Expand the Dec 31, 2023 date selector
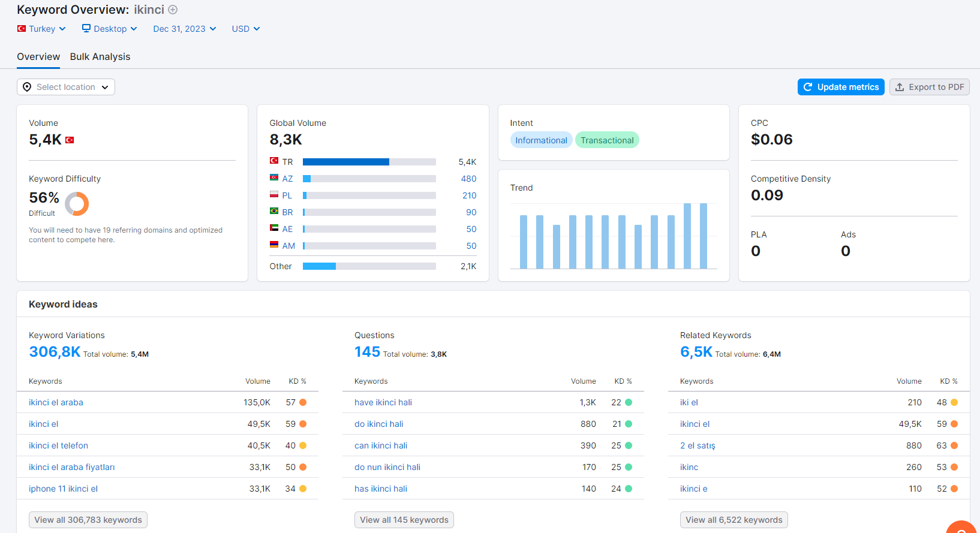The width and height of the screenshot is (980, 533). [x=185, y=29]
